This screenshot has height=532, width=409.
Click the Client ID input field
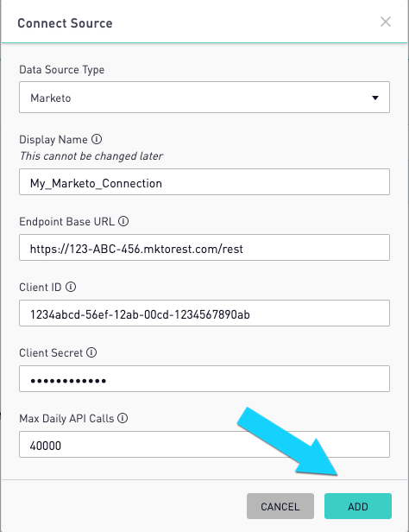pyautogui.click(x=204, y=313)
